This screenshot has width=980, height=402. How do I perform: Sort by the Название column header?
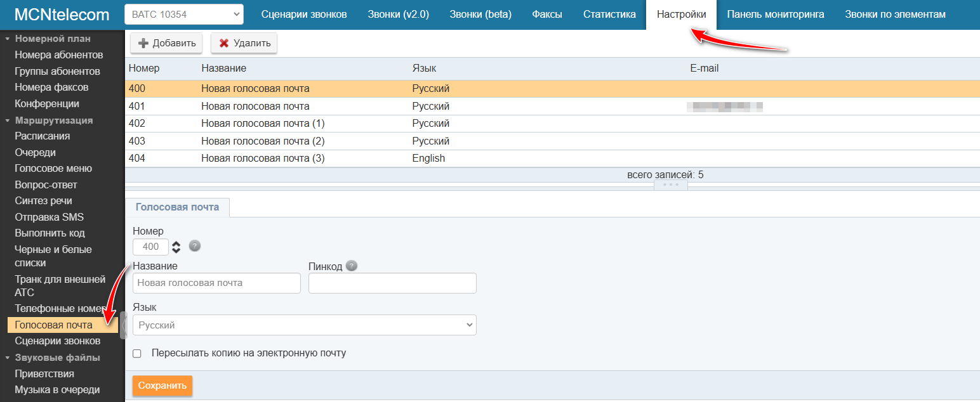pos(223,68)
